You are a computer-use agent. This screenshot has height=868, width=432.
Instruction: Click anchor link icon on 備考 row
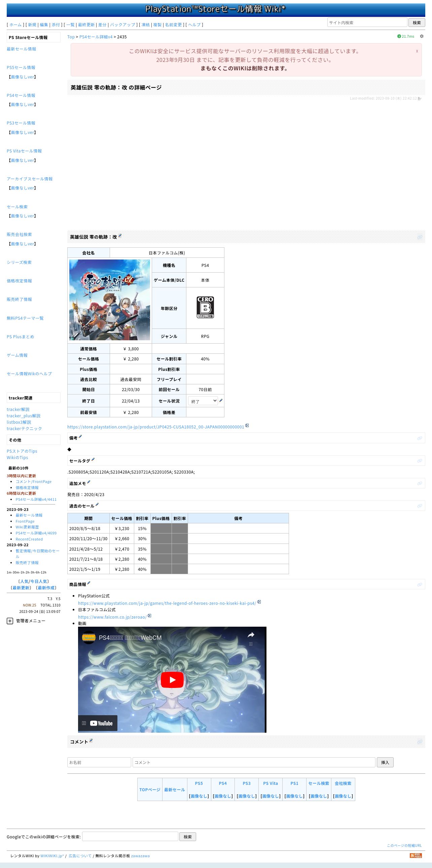(420, 438)
